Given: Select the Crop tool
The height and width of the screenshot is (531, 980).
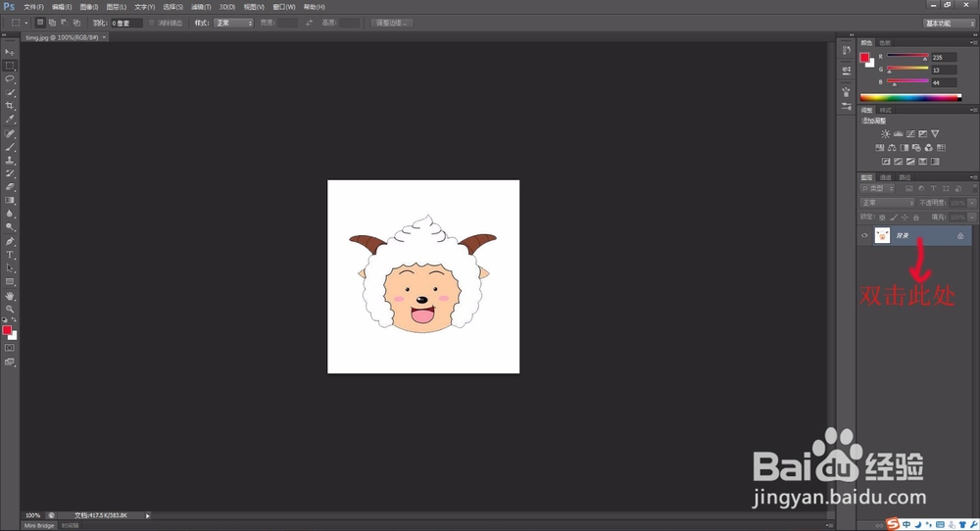Looking at the screenshot, I should pyautogui.click(x=10, y=106).
